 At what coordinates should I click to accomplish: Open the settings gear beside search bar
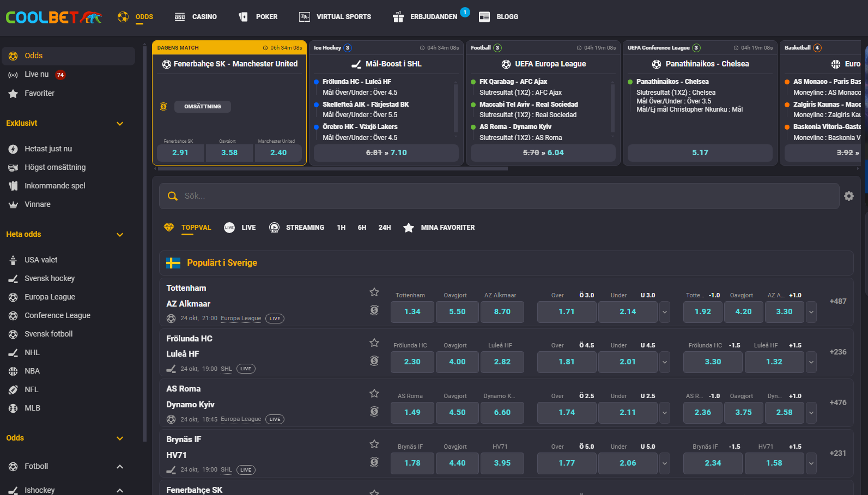point(848,196)
